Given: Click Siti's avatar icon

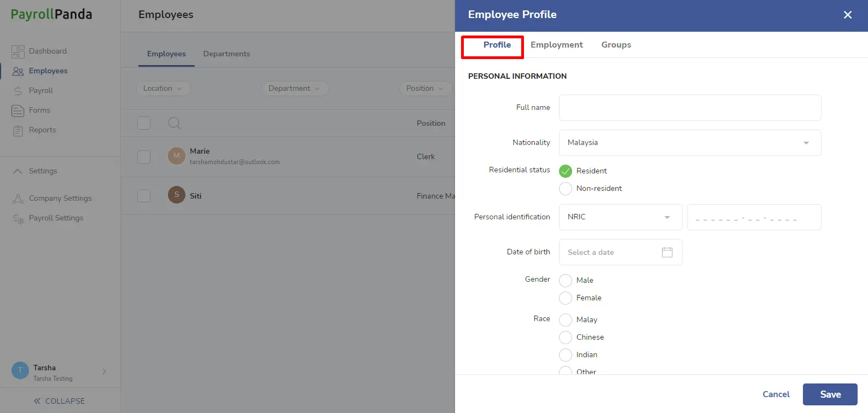Looking at the screenshot, I should point(177,195).
